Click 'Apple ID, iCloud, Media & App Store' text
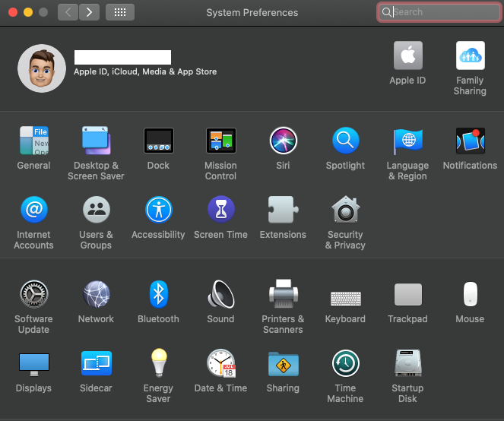Image resolution: width=504 pixels, height=421 pixels. click(x=145, y=71)
